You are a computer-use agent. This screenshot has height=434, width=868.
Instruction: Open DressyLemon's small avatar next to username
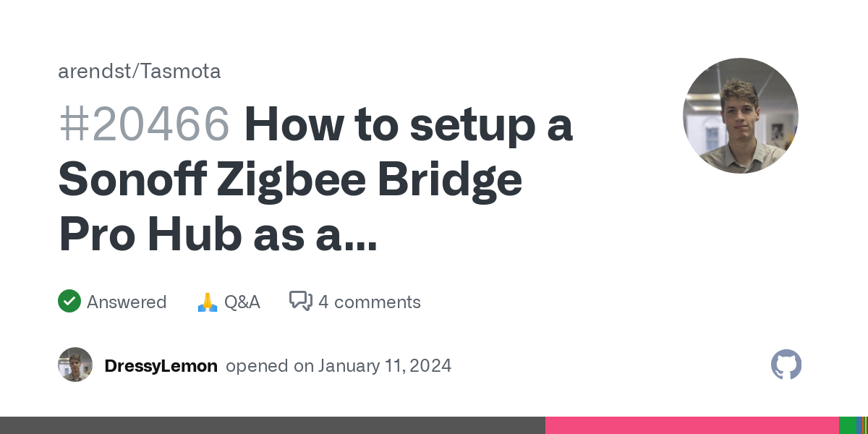click(x=75, y=365)
